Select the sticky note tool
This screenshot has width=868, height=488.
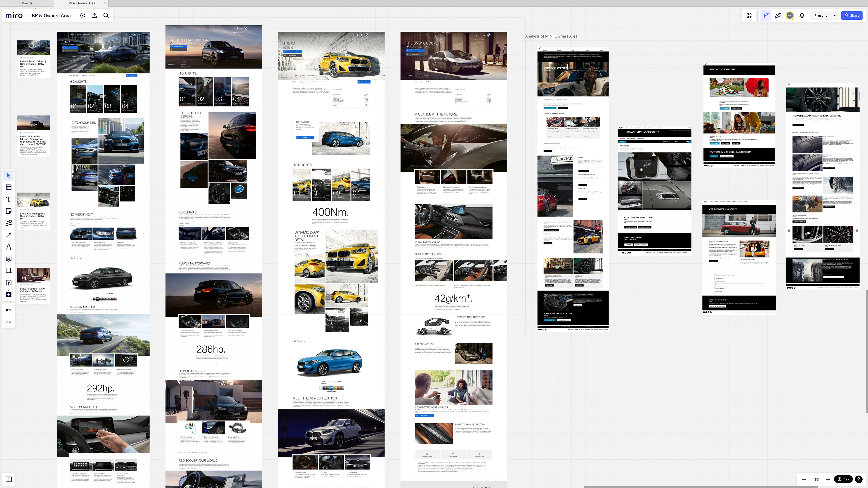pyautogui.click(x=9, y=211)
